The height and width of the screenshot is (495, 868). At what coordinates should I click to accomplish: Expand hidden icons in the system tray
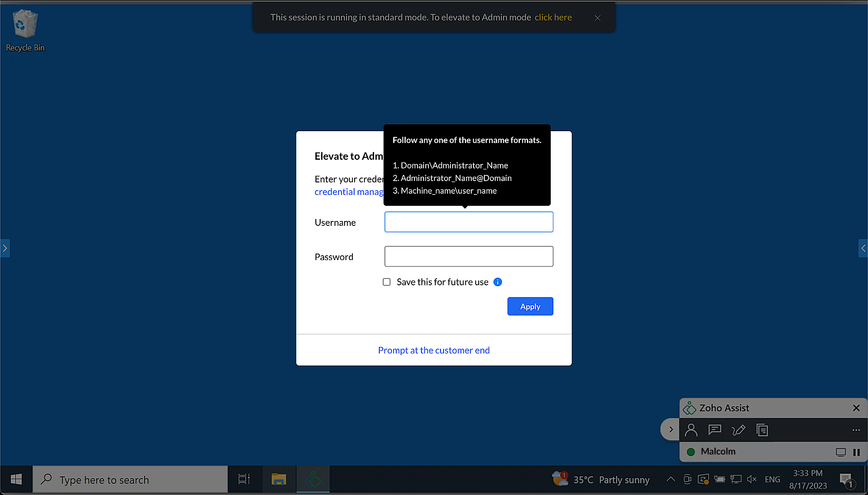670,479
